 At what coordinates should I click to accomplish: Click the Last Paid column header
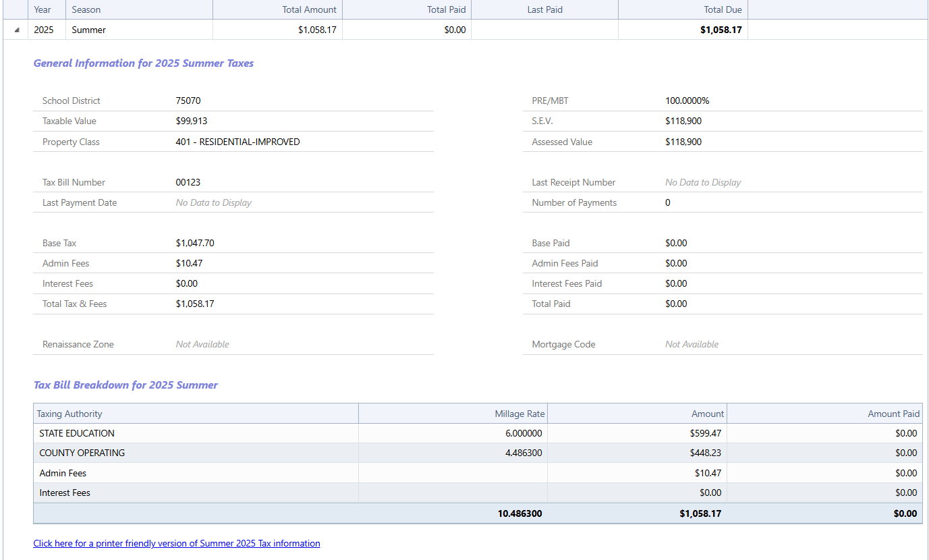[544, 9]
